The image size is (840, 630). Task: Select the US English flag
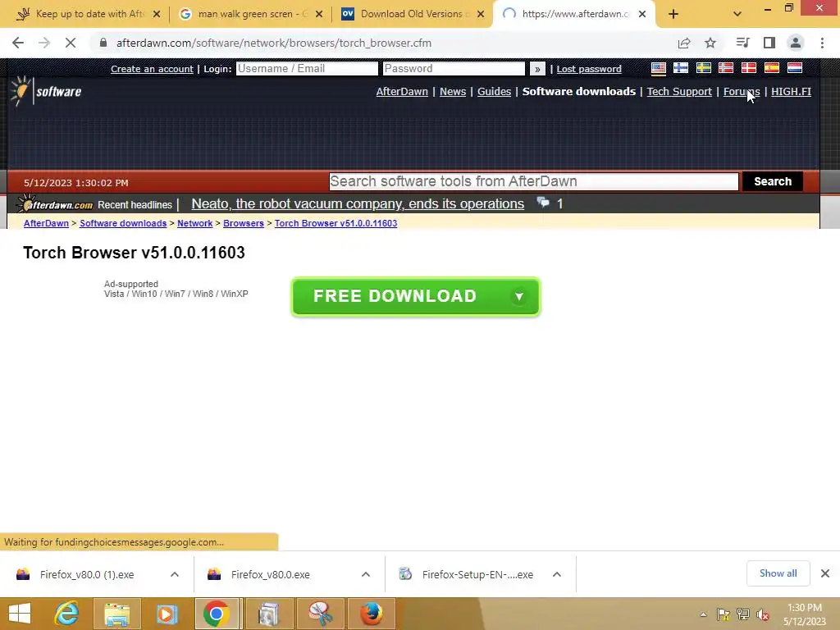pyautogui.click(x=659, y=68)
